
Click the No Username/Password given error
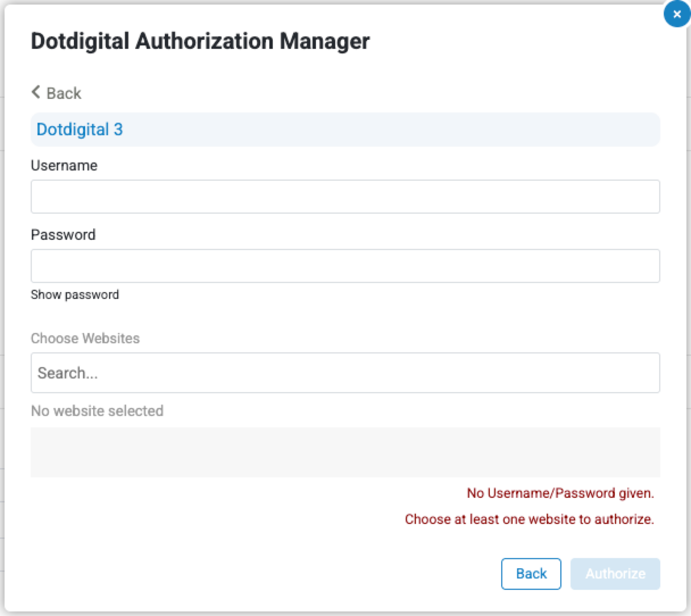click(560, 493)
